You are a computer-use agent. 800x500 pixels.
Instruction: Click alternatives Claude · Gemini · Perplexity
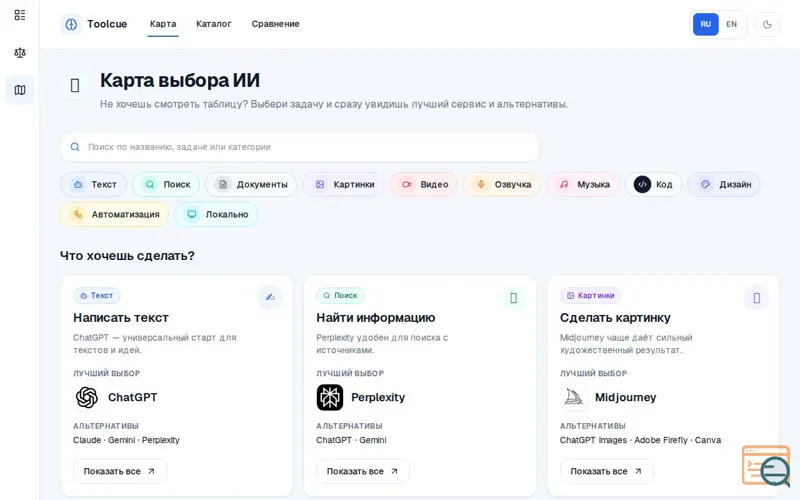(x=127, y=440)
